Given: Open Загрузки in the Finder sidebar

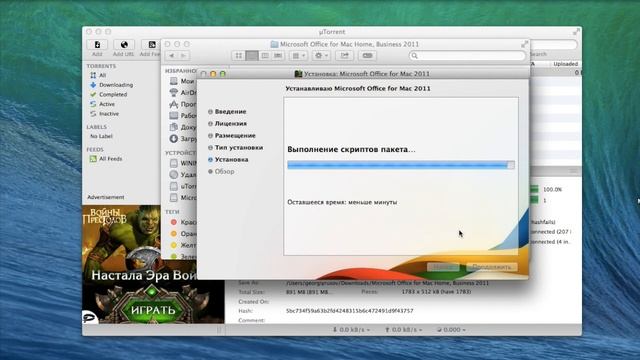Looking at the screenshot, I should (x=182, y=139).
